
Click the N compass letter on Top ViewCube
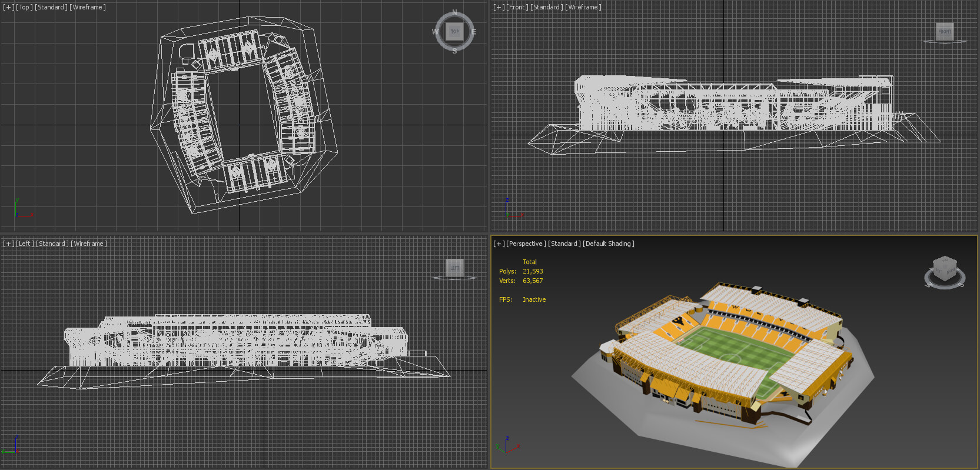pos(454,12)
